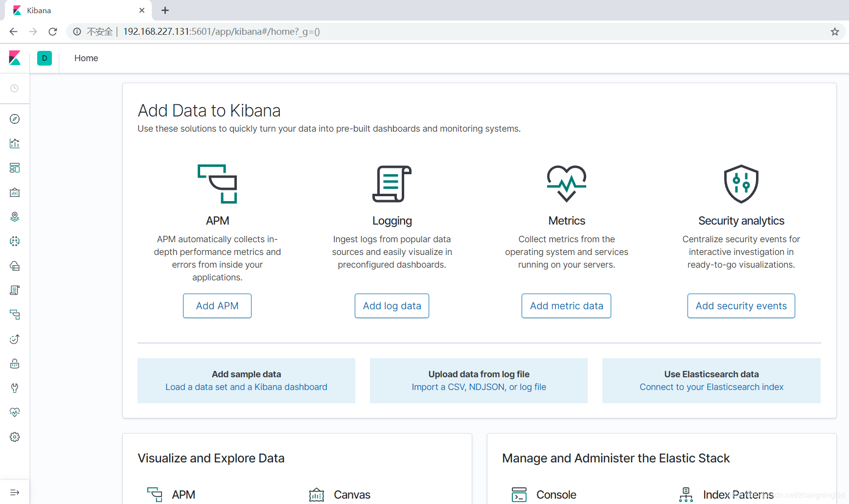Go forward in browser history
This screenshot has width=849, height=504.
pos(33,32)
